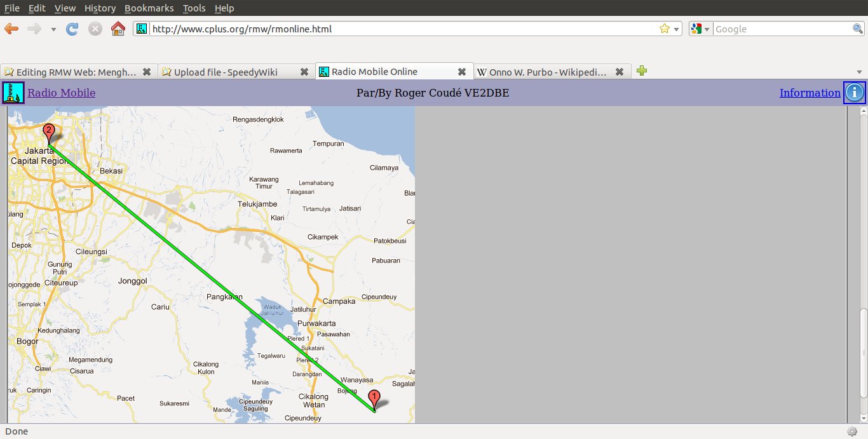Open the Radio Mobile hyperlink

tap(61, 93)
